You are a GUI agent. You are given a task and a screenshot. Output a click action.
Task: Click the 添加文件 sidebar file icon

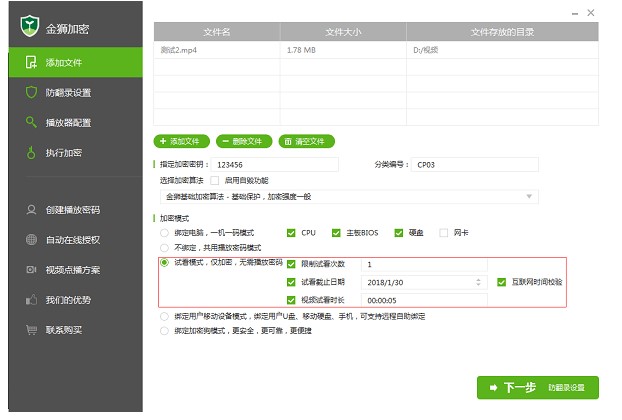click(31, 62)
